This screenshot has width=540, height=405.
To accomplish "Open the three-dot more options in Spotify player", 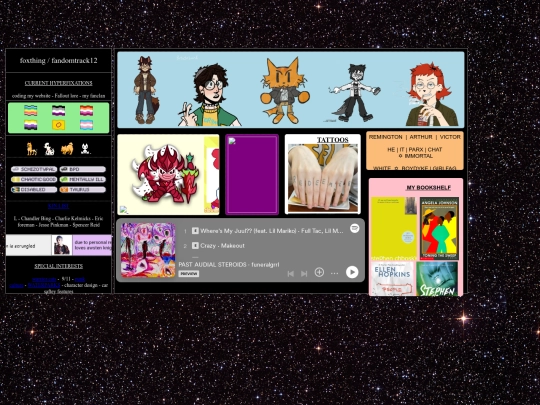I will tap(334, 273).
